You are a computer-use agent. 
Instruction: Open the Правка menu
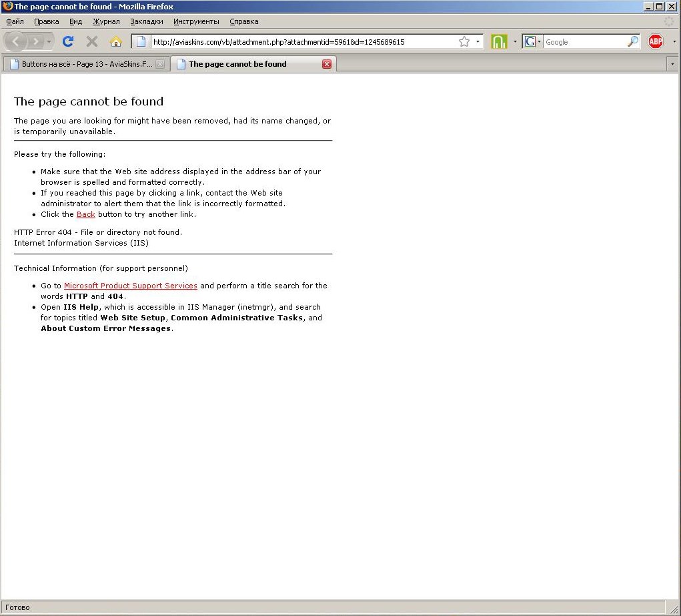47,21
